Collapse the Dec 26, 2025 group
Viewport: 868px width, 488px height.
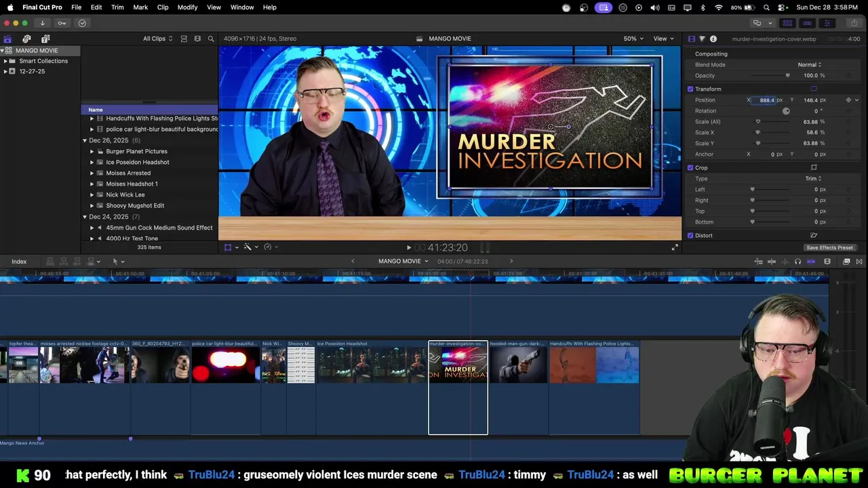pyautogui.click(x=85, y=140)
